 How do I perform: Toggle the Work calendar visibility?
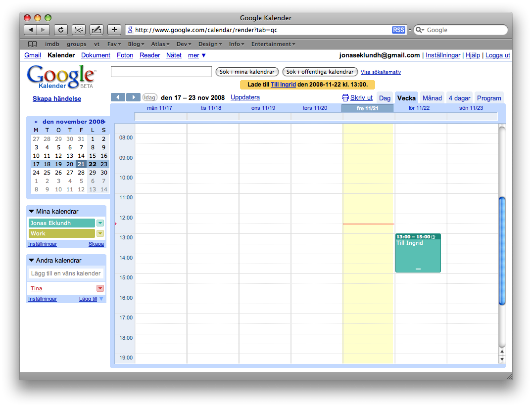(x=61, y=233)
